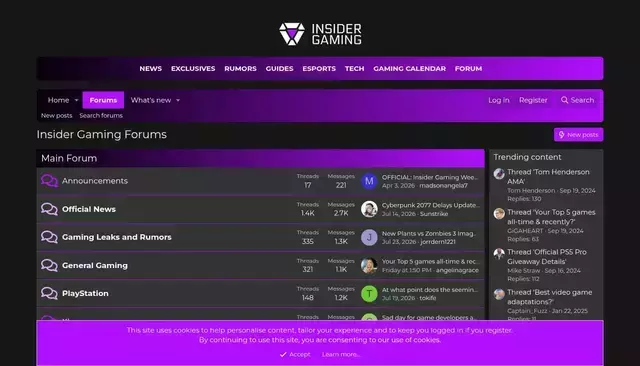Click username Sunstrike

(434, 214)
